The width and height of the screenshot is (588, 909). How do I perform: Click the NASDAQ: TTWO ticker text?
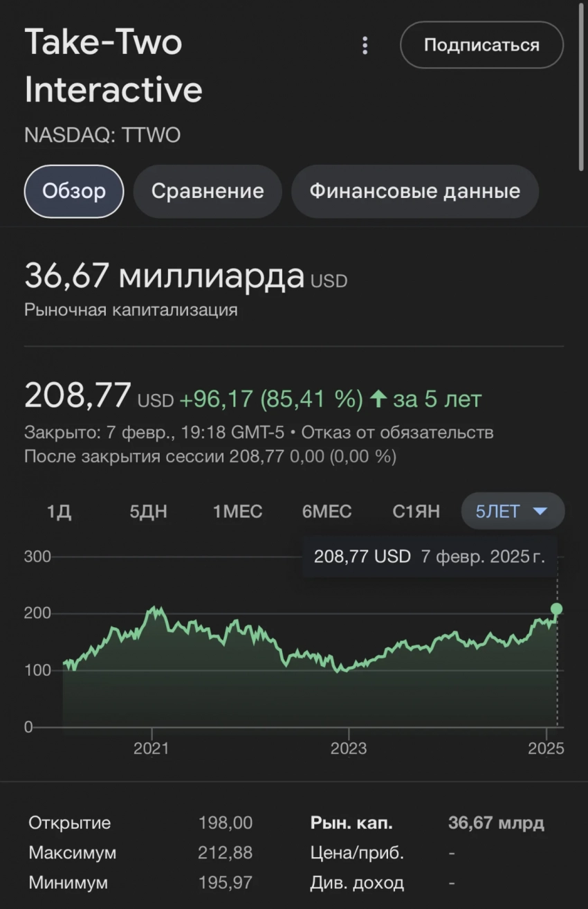tap(102, 135)
